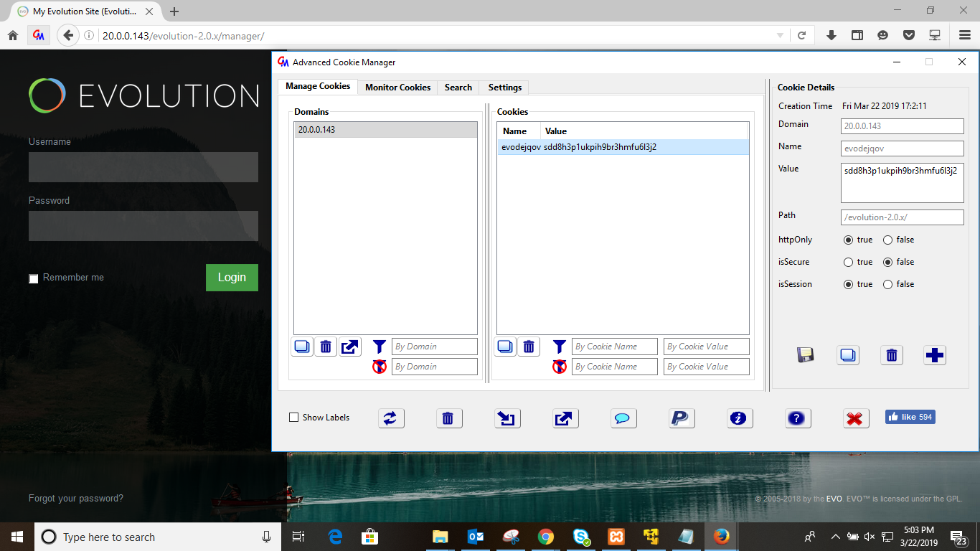Viewport: 980px width, 551px height.
Task: Enable the Show Labels checkbox
Action: tap(293, 418)
